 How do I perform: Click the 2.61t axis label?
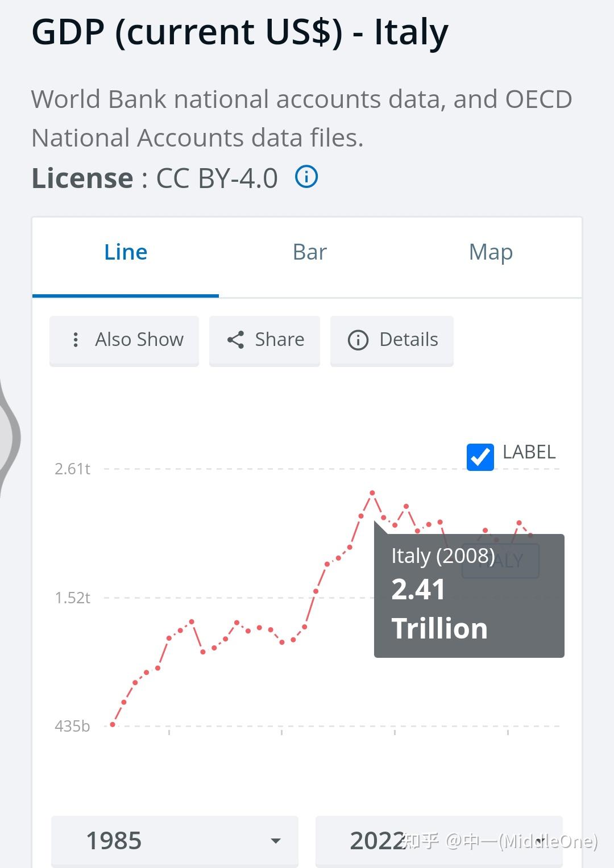[72, 469]
